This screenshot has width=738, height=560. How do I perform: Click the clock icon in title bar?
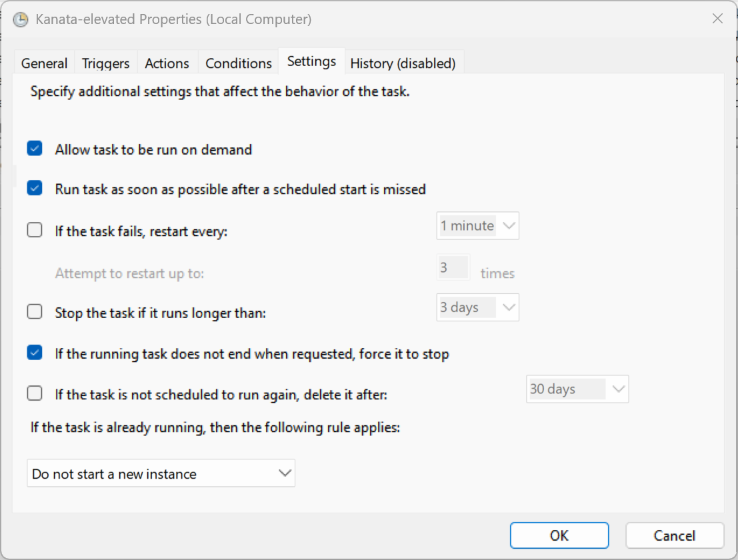coord(20,19)
